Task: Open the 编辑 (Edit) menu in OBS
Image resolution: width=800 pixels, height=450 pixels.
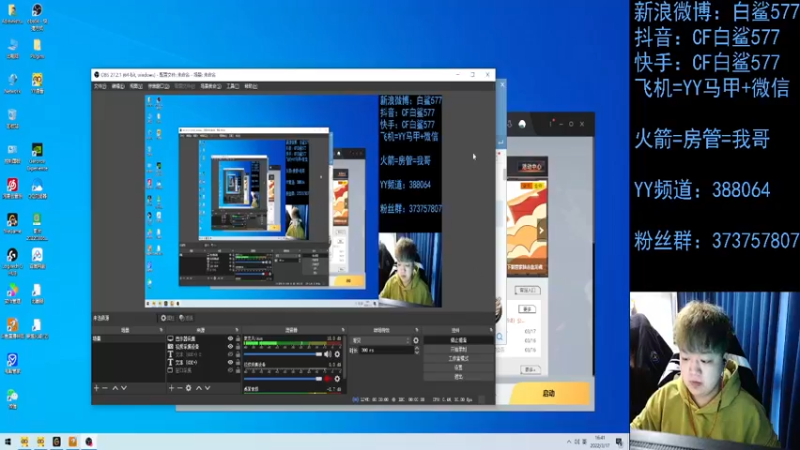Action: (x=118, y=86)
